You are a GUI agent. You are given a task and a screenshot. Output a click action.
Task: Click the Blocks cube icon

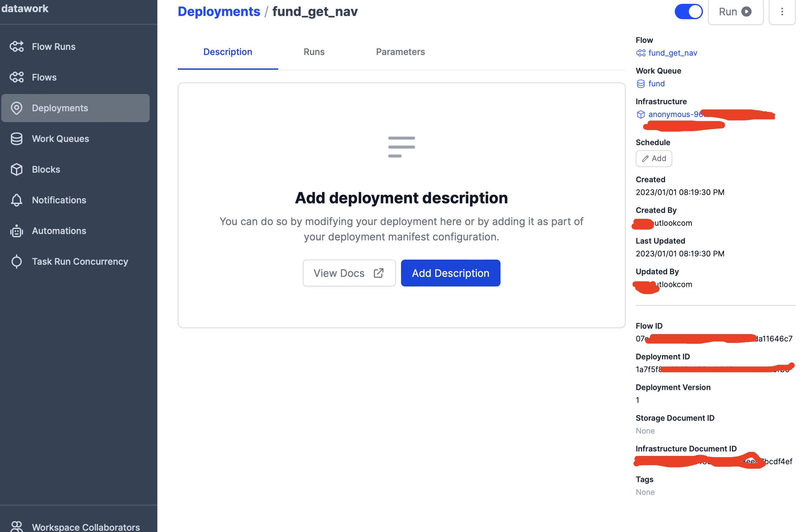point(16,169)
